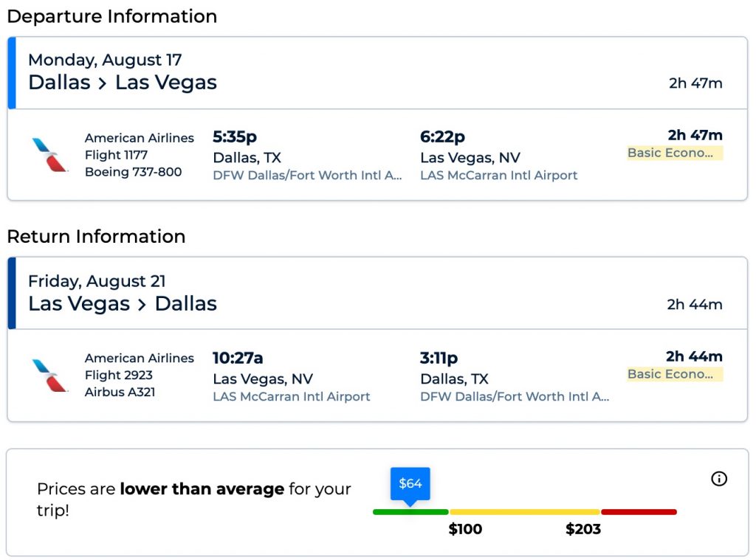Click green low-price segment of bar
Screen dimensions: 756x560
(410, 512)
